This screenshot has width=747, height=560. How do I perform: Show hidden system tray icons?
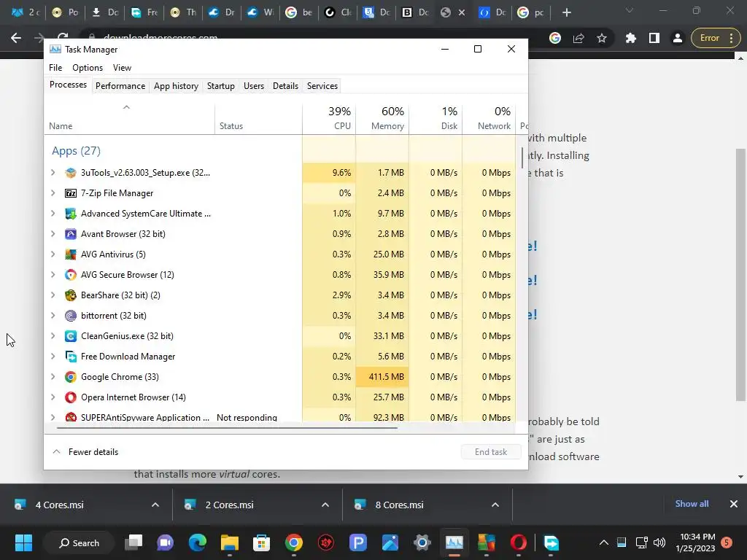coord(603,542)
